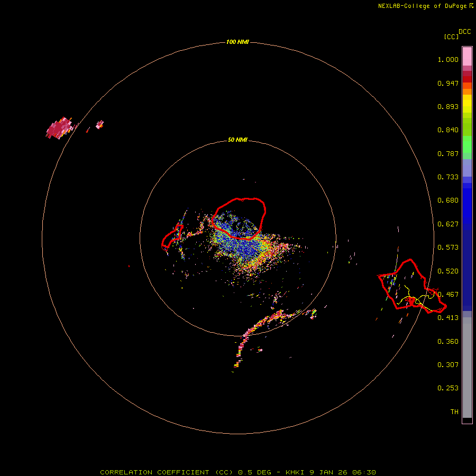Click the 0.627 legend value

pyautogui.click(x=448, y=224)
